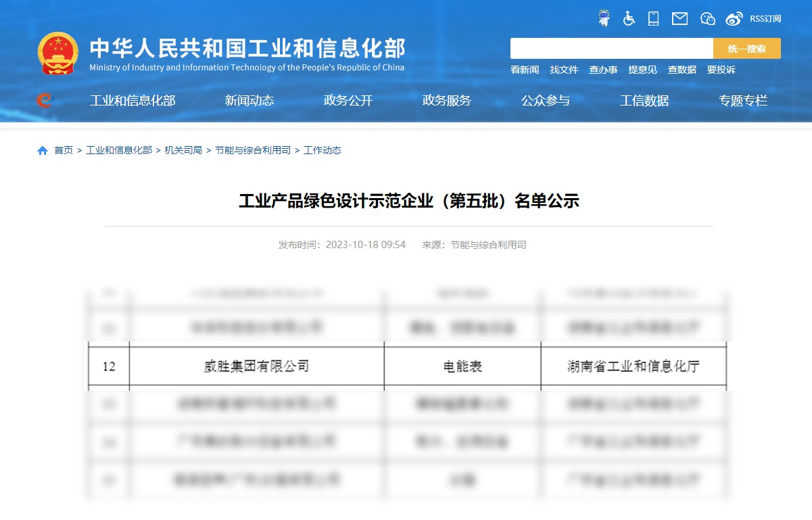Click the 机关司局 breadcrumb link
Image resolution: width=812 pixels, height=520 pixels.
coord(183,150)
